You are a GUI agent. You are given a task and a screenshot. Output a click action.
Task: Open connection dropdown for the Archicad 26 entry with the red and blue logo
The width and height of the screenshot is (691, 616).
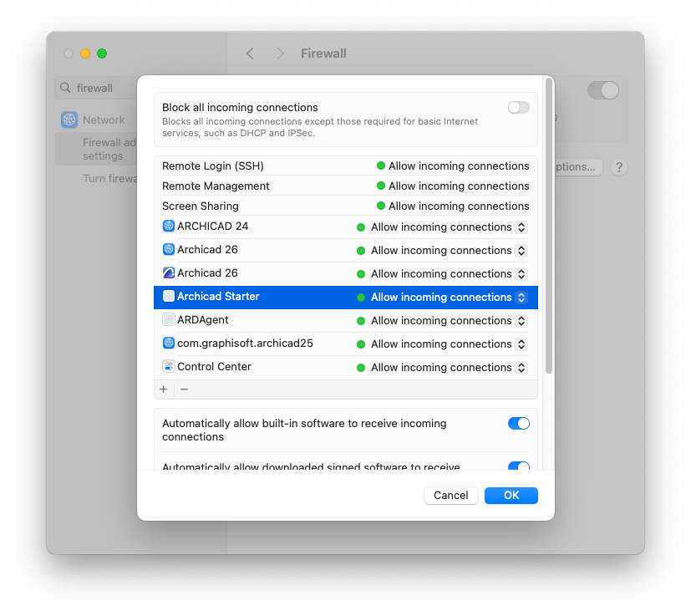[521, 274]
